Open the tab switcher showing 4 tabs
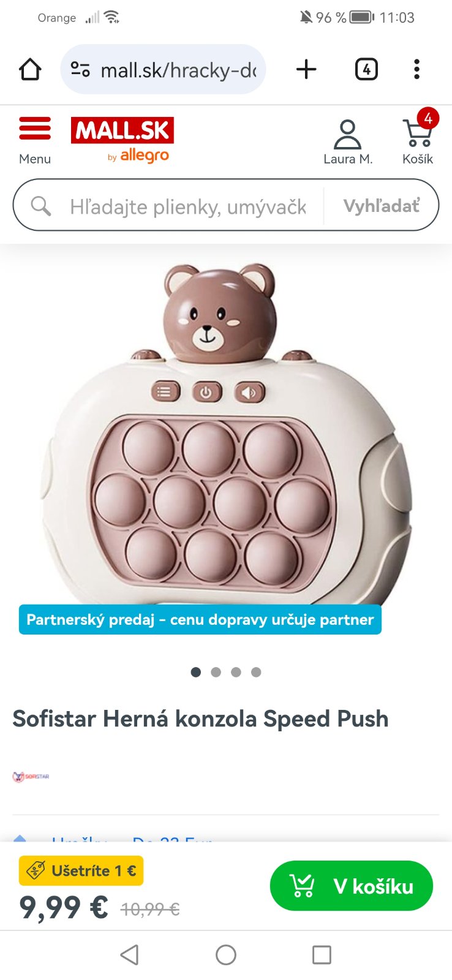This screenshot has width=452, height=980. (x=366, y=69)
